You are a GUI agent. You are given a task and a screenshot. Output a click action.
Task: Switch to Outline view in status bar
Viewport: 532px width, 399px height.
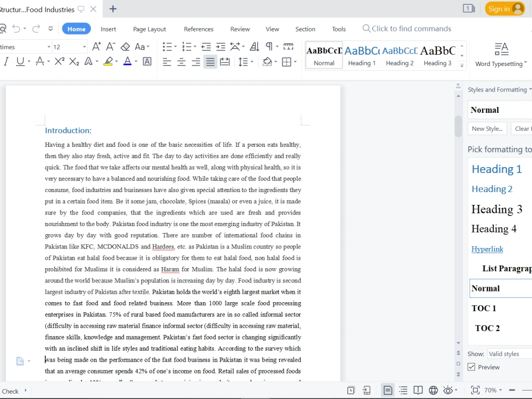pyautogui.click(x=403, y=390)
